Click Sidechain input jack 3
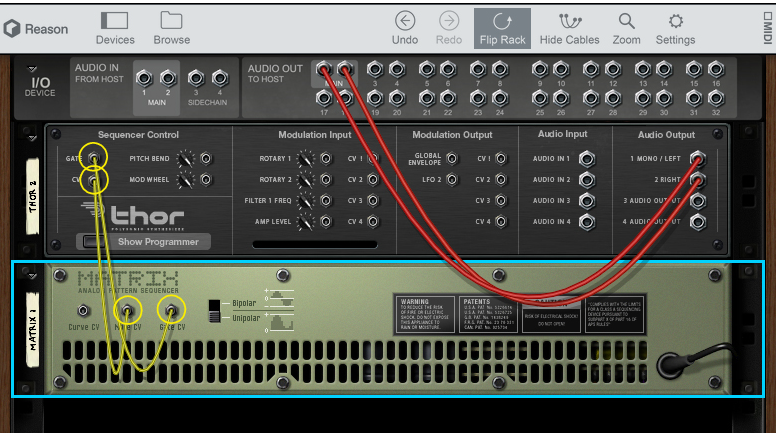Viewport: 777px width, 433px height. click(x=196, y=78)
